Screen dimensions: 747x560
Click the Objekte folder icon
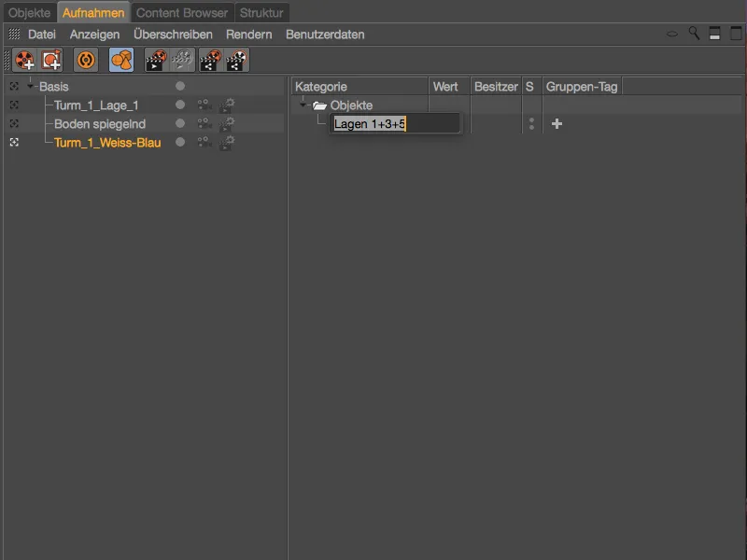pos(319,105)
